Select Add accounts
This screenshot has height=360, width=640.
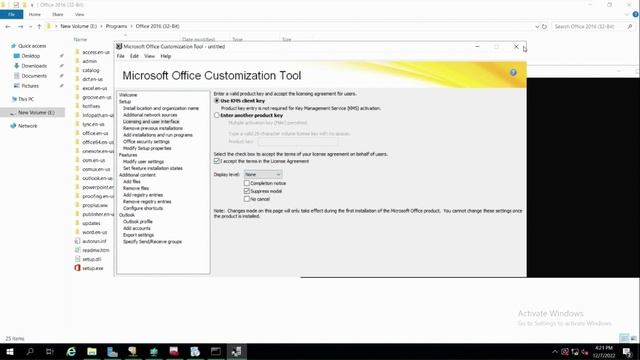pos(137,228)
